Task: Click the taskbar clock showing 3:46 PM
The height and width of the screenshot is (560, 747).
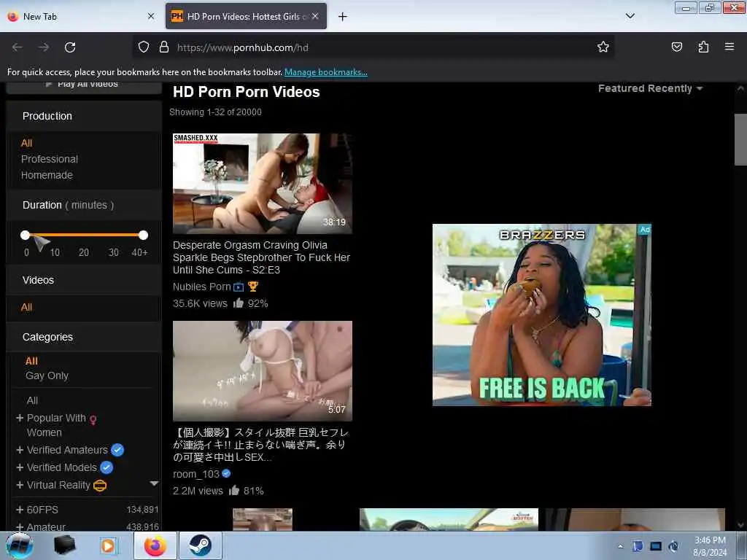Action: pyautogui.click(x=710, y=546)
